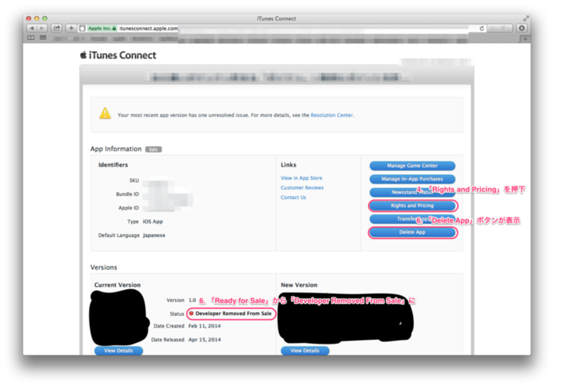Click the add bookmark plus button left of the address bar

[71, 28]
